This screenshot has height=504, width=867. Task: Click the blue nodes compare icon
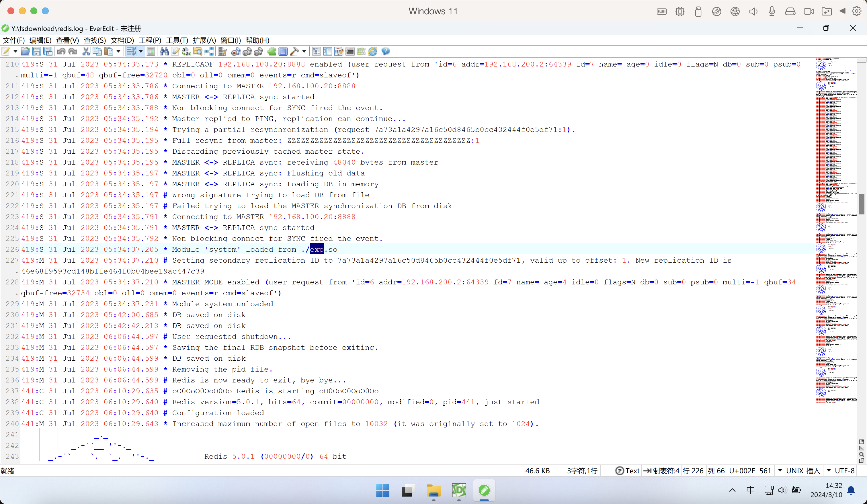click(209, 52)
